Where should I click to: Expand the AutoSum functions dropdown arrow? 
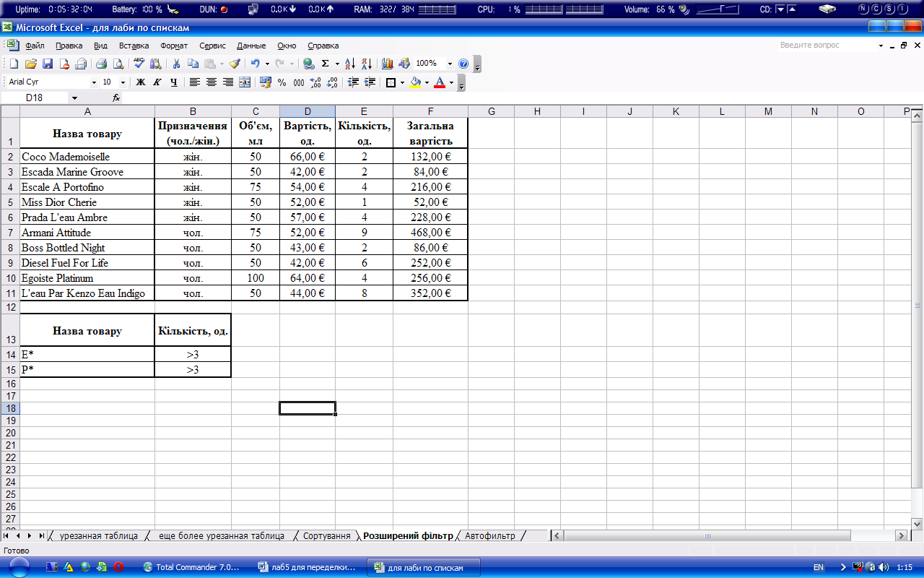pos(336,64)
